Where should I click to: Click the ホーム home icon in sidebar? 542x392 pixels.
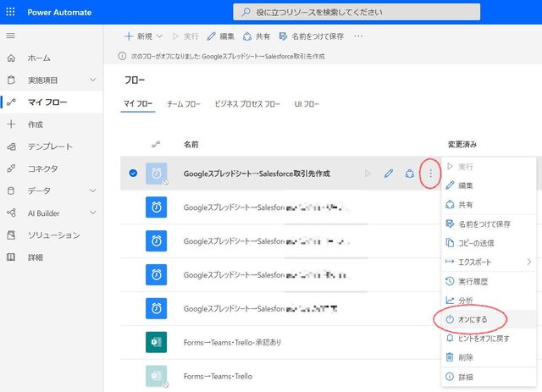pos(11,58)
